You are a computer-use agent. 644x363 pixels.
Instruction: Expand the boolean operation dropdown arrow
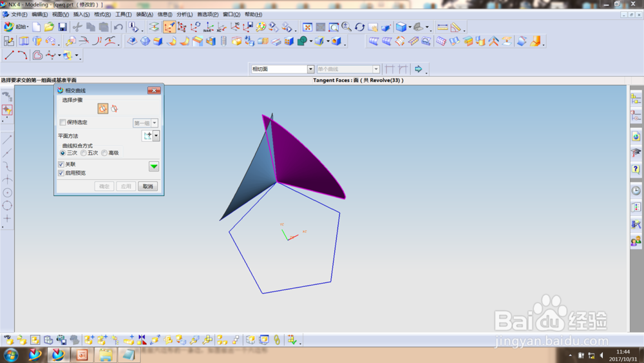311,41
